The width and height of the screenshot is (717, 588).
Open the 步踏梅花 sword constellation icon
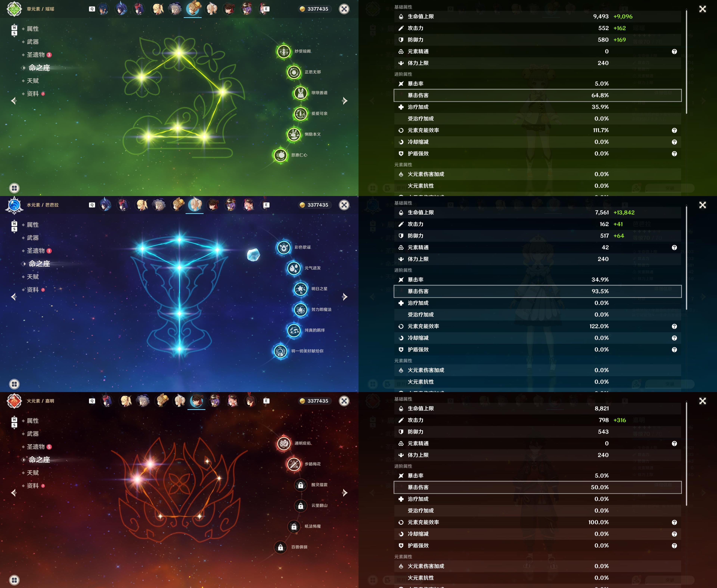(294, 464)
